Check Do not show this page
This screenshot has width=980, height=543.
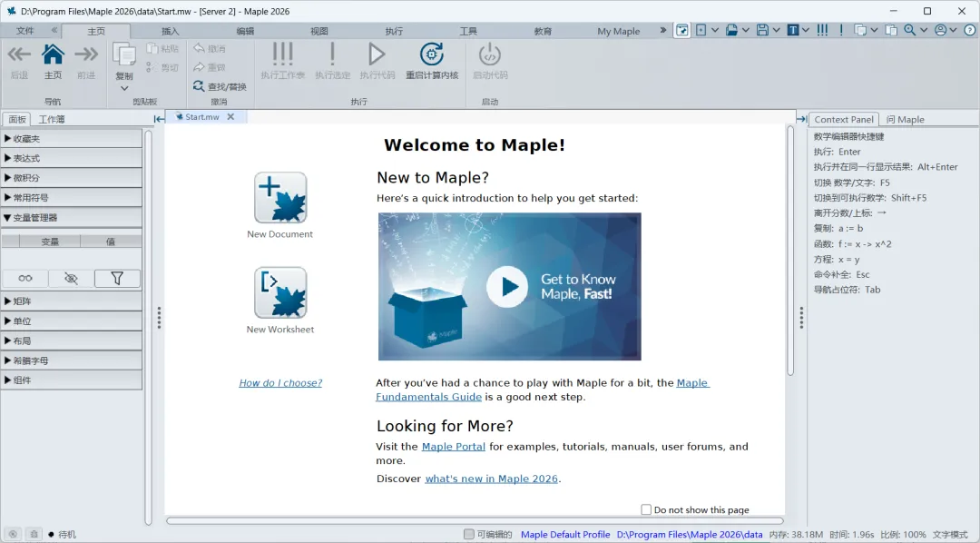646,509
